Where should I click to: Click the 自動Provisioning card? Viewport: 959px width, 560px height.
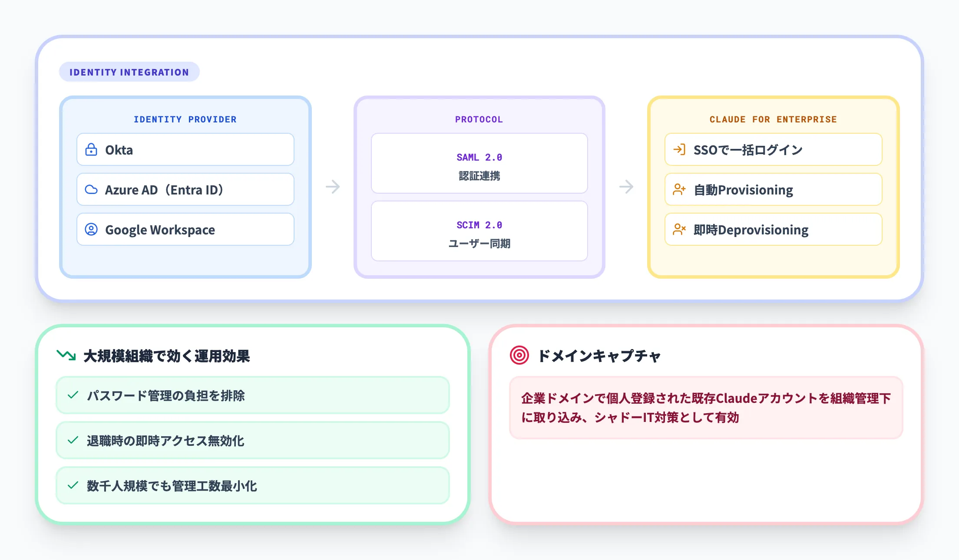coord(774,189)
